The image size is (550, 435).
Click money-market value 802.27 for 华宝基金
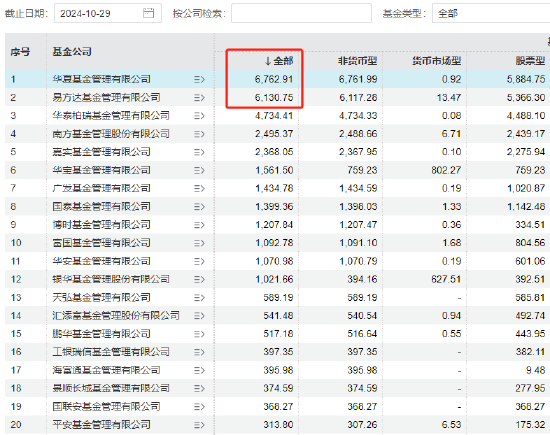pos(446,170)
